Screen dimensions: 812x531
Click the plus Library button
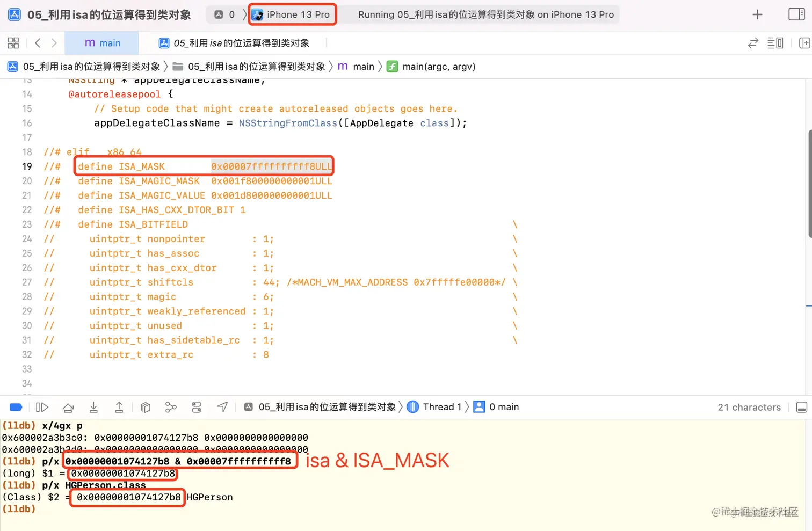(x=757, y=14)
